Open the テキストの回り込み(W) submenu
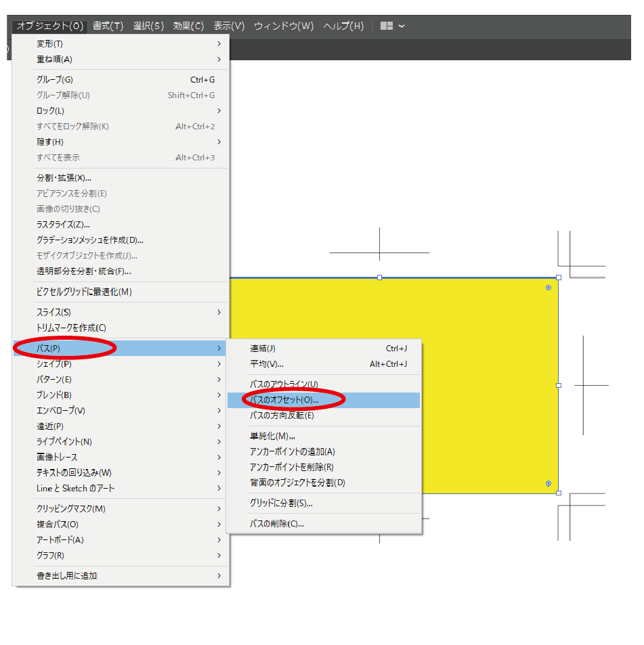Screen dimensions: 644x645 coord(121,472)
